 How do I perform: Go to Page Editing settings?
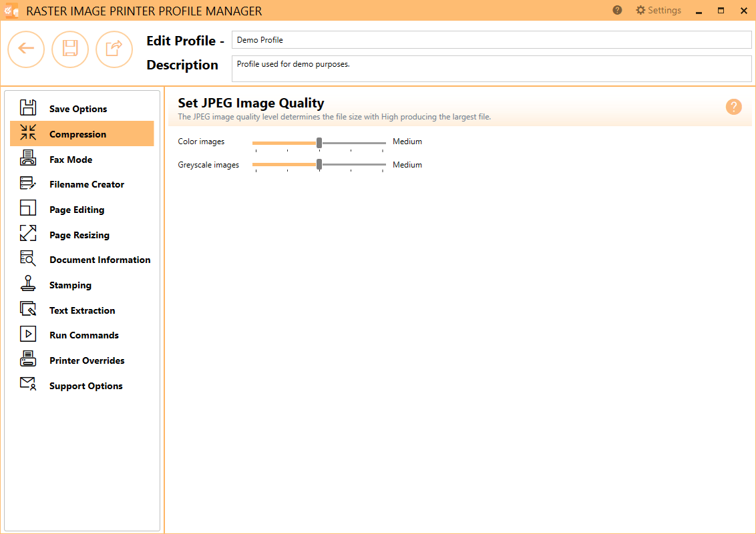click(x=77, y=210)
